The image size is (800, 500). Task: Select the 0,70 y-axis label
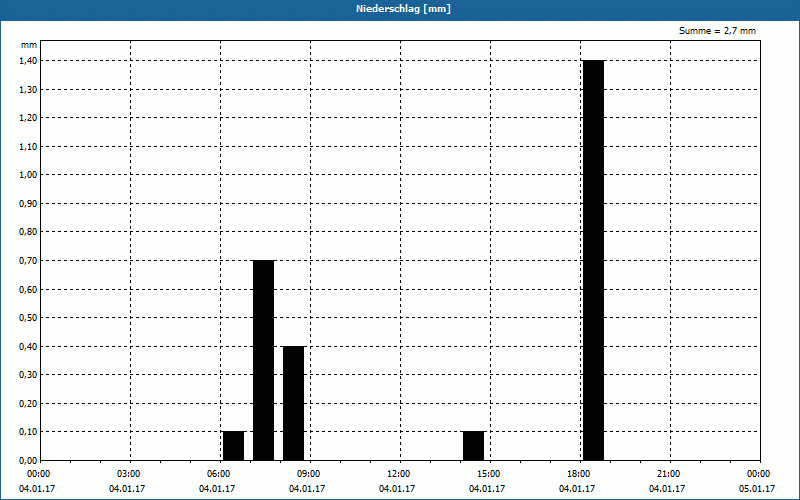click(29, 261)
